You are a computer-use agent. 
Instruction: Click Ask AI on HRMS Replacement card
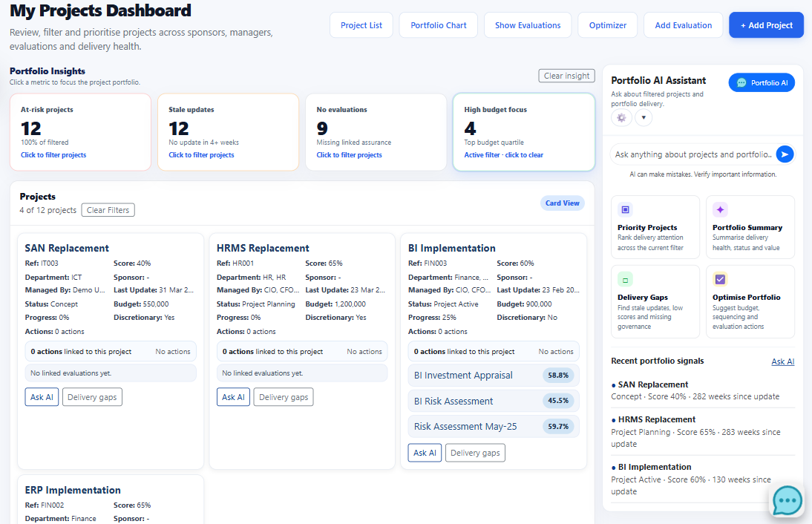[x=233, y=397]
